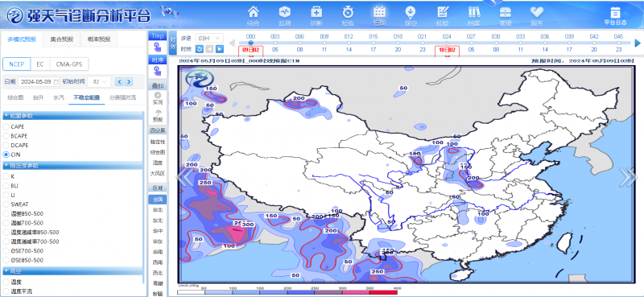Open the 诊断 medical-kit icon
This screenshot has width=644, height=297.
point(316,12)
